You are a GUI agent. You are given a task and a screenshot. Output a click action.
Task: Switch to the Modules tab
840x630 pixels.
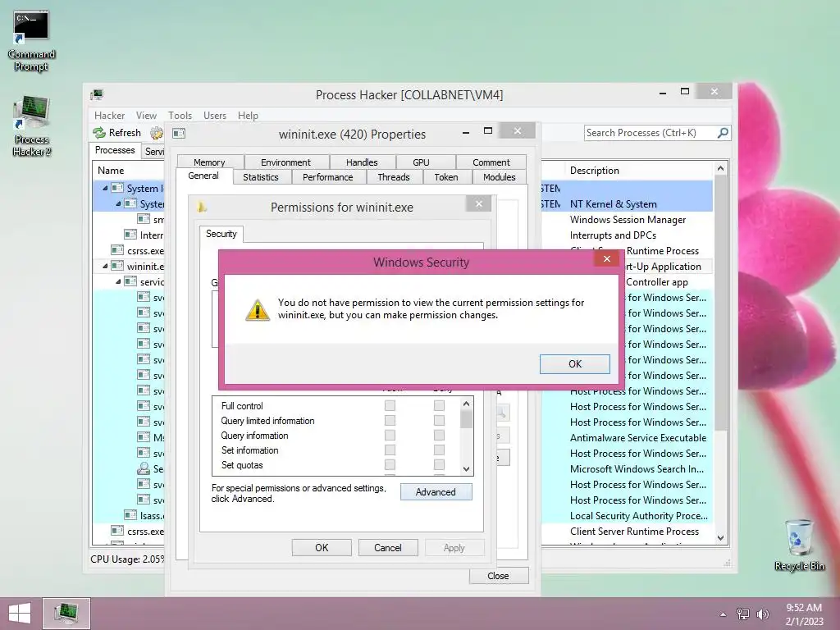coord(500,177)
